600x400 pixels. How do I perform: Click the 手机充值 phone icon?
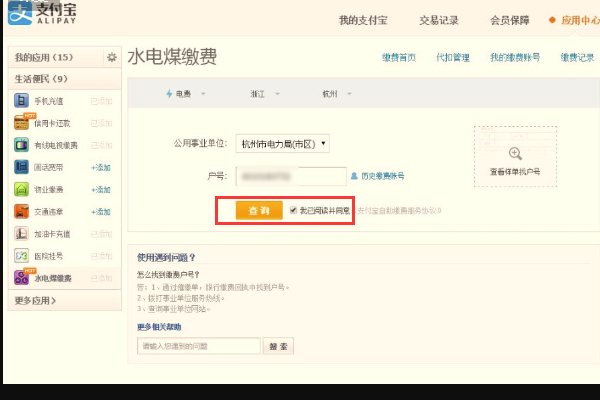coord(21,101)
